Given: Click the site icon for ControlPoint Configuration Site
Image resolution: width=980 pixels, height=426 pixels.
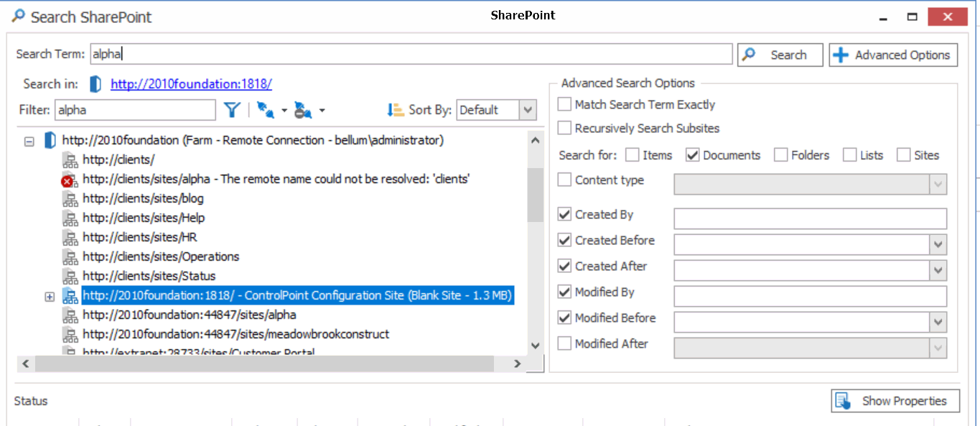Looking at the screenshot, I should tap(70, 296).
